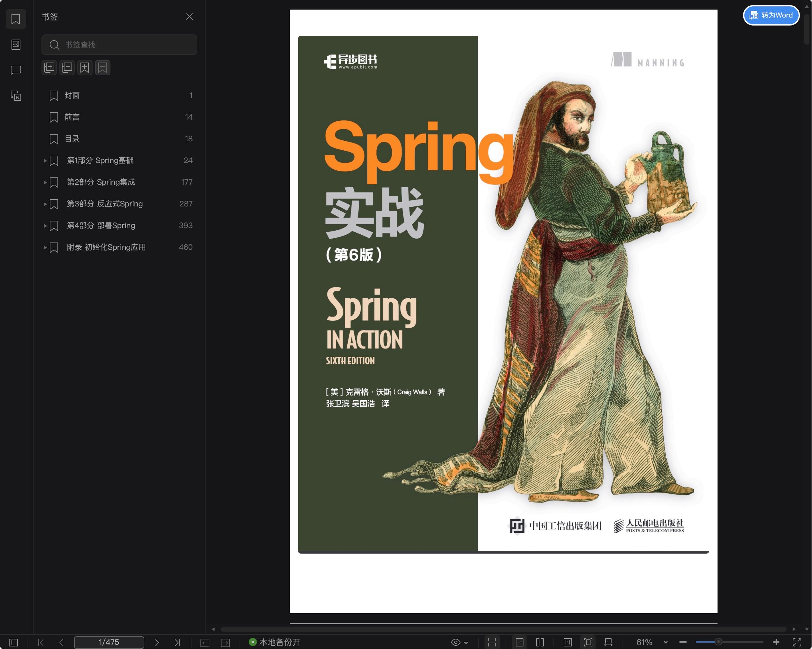Zoom out with the minus button

pos(683,642)
